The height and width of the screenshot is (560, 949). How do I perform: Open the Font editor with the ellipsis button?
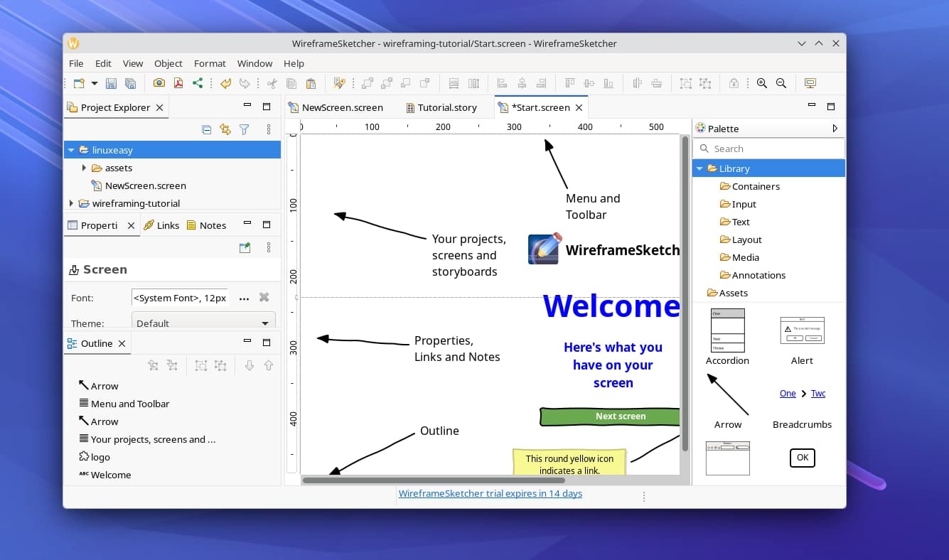coord(244,298)
